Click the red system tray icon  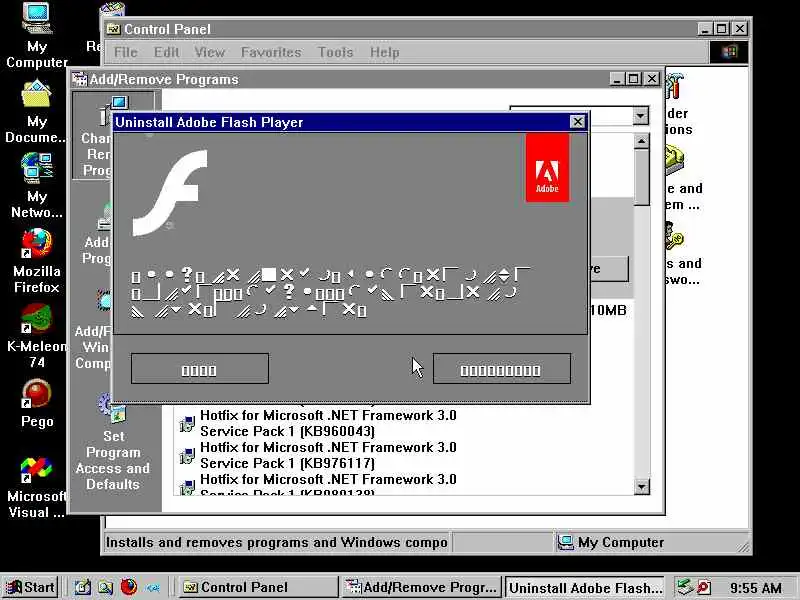(x=704, y=587)
